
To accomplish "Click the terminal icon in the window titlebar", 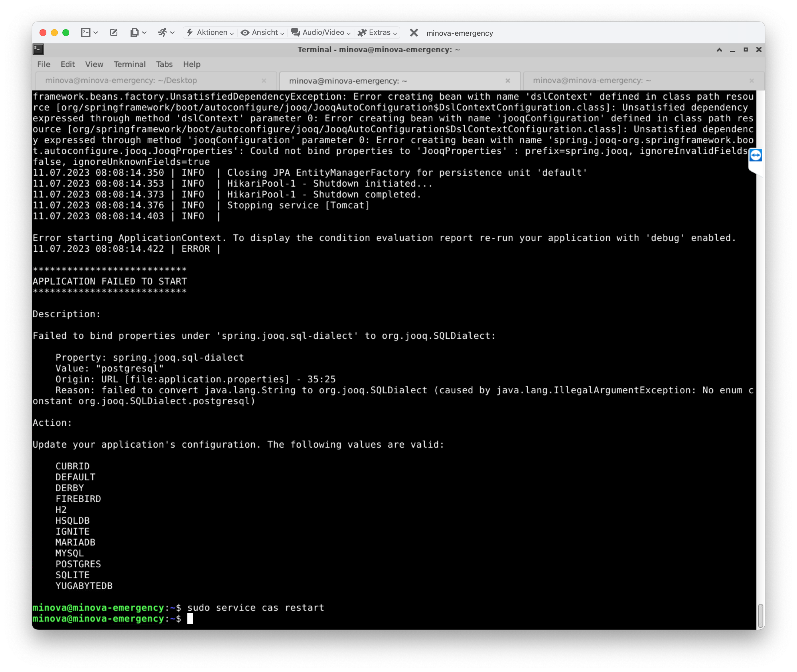I will pos(38,50).
